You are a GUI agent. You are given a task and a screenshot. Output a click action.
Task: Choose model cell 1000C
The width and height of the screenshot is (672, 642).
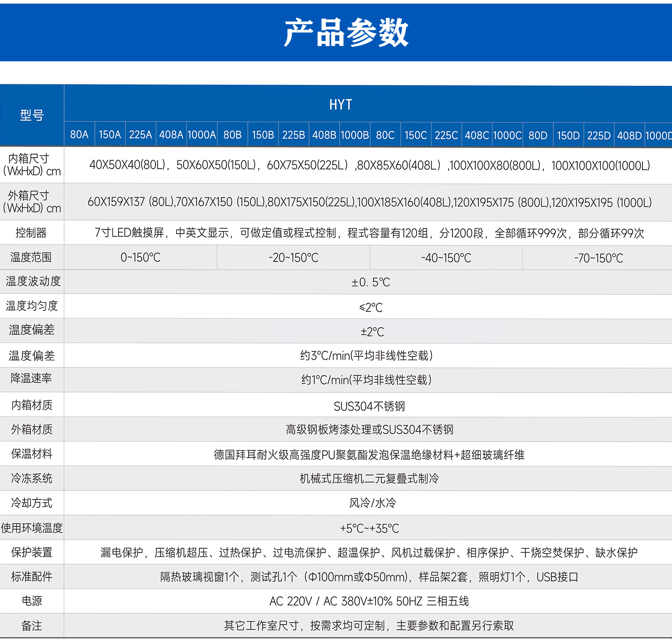click(508, 135)
